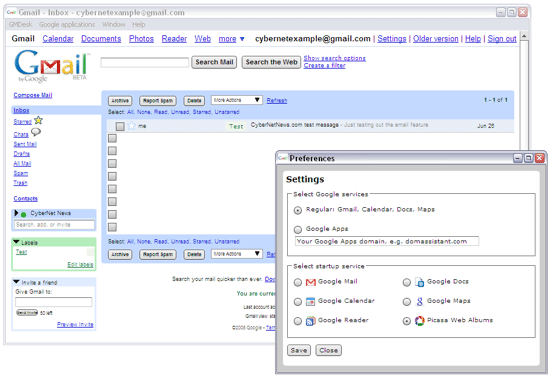Image resolution: width=550 pixels, height=378 pixels.
Task: Open the Window menu
Action: [x=113, y=24]
